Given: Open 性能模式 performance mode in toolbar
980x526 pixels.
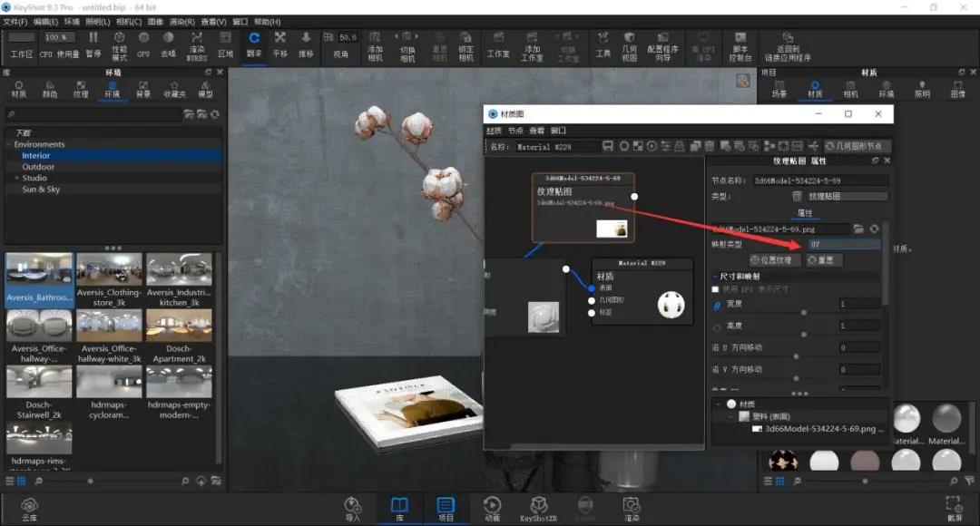Looking at the screenshot, I should click(x=120, y=46).
